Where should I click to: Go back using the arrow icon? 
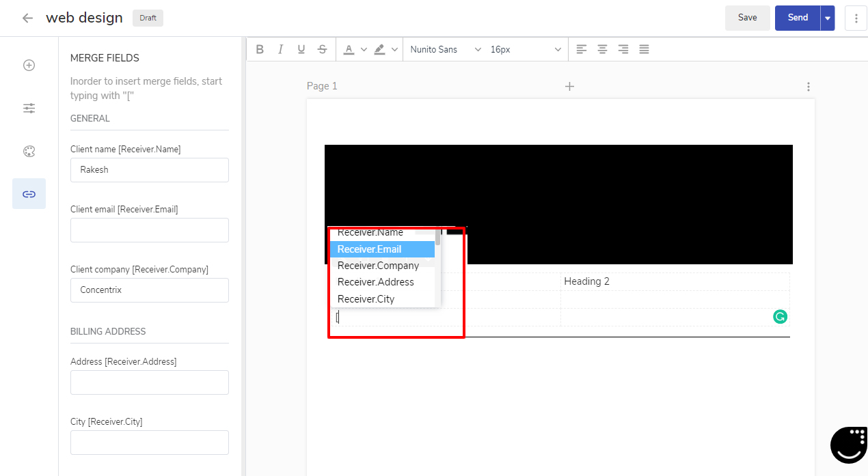point(27,18)
